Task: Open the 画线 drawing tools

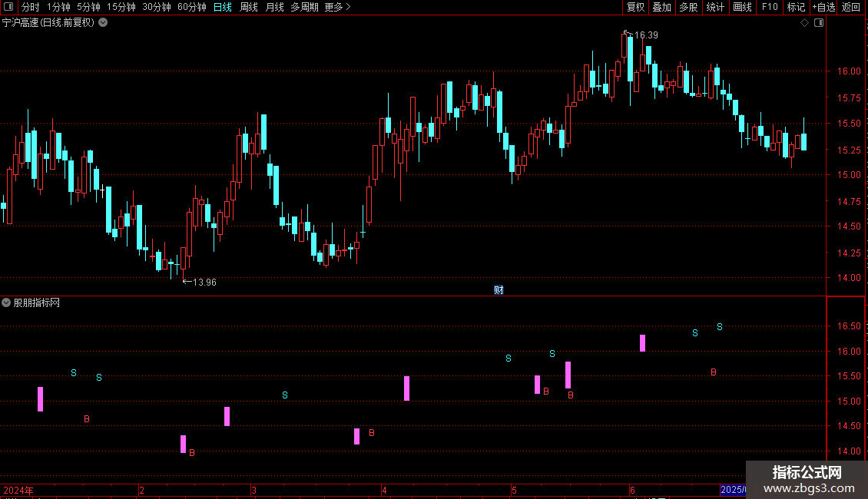Action: (742, 7)
